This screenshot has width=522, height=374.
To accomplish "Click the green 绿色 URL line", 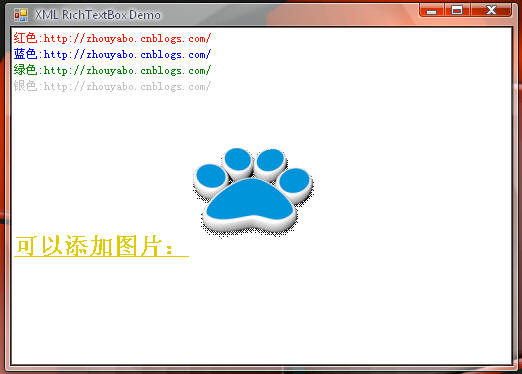I will coord(112,70).
